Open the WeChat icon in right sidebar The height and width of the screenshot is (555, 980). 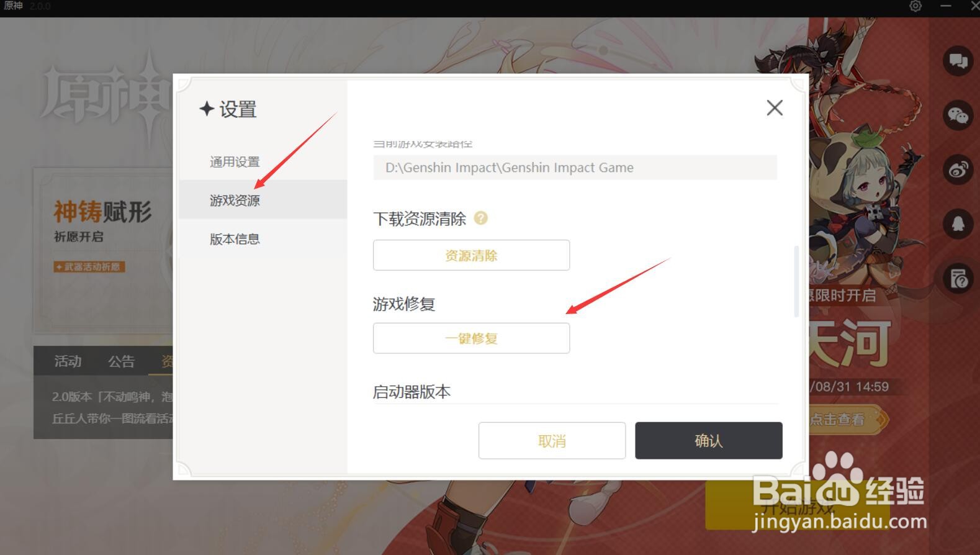[958, 115]
